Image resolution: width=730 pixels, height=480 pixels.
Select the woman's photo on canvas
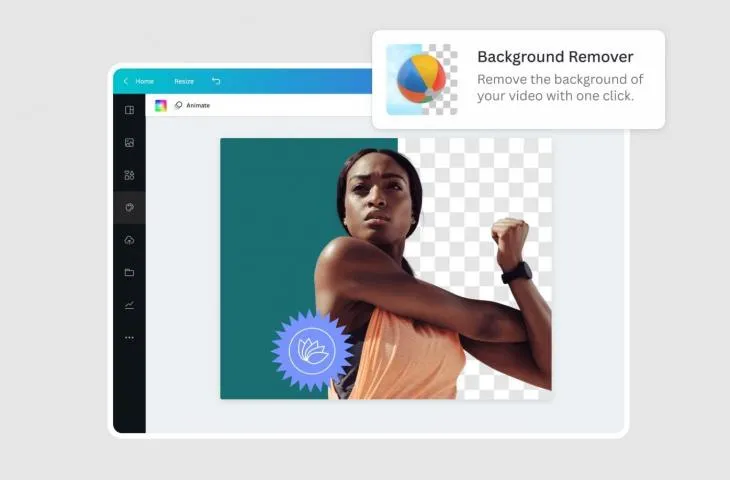pyautogui.click(x=433, y=275)
